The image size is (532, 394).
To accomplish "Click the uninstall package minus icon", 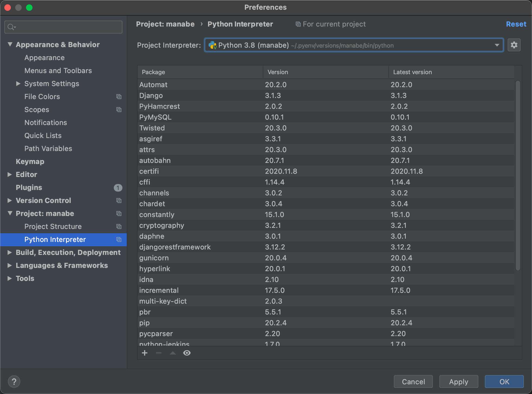I will [x=159, y=353].
